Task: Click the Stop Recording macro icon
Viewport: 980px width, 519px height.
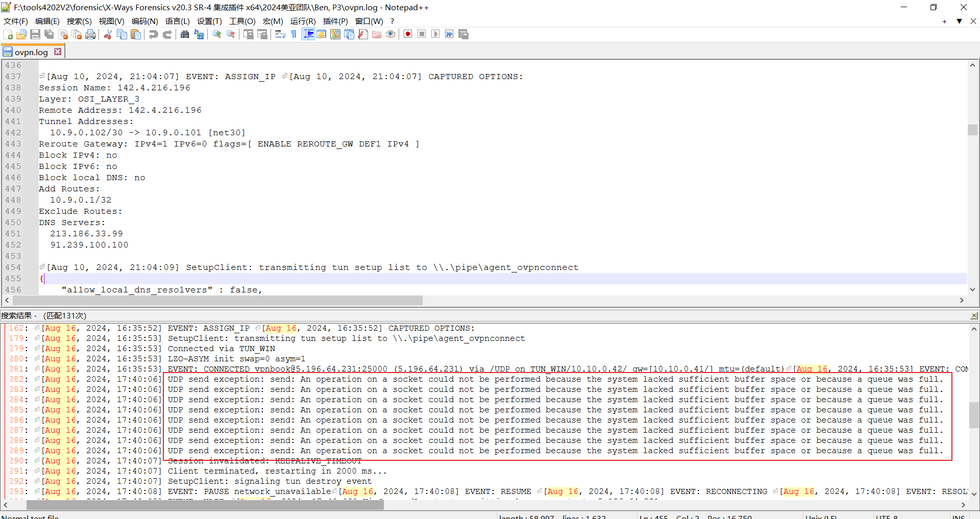Action: [x=422, y=34]
